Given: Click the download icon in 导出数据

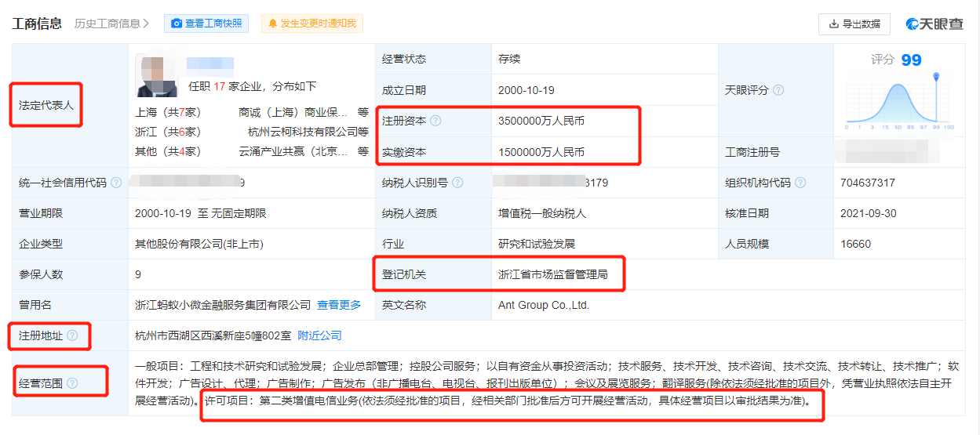Looking at the screenshot, I should (833, 24).
